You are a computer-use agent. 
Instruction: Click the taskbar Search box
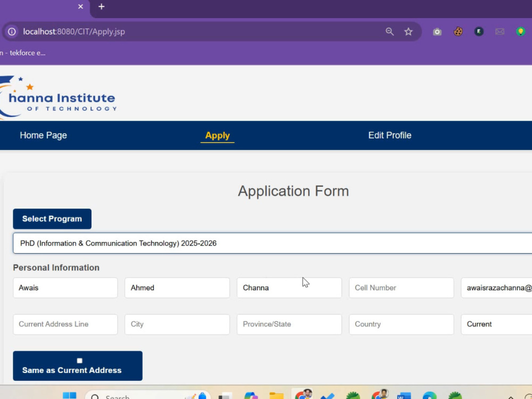[147, 396]
